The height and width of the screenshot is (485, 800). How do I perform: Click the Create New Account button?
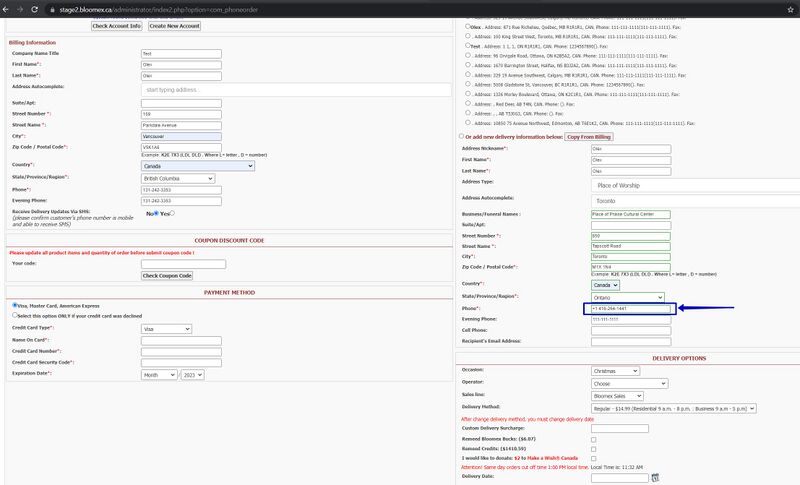click(174, 26)
